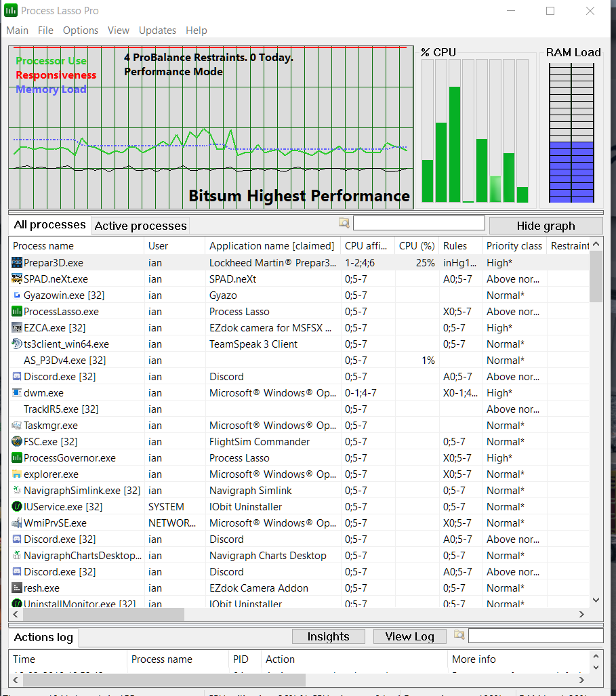The width and height of the screenshot is (616, 696).
Task: Click the actions log horizontal scrollbar thumb
Action: click(164, 680)
